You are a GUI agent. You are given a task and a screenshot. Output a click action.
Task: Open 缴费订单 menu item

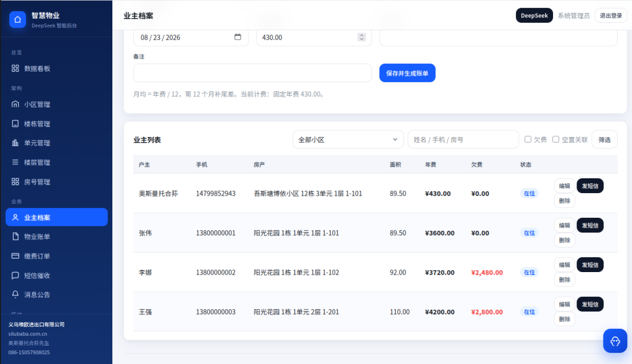point(56,255)
